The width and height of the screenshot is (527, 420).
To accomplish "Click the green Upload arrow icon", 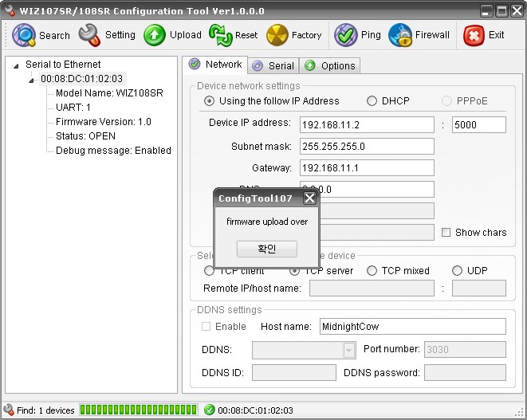I will click(x=155, y=35).
